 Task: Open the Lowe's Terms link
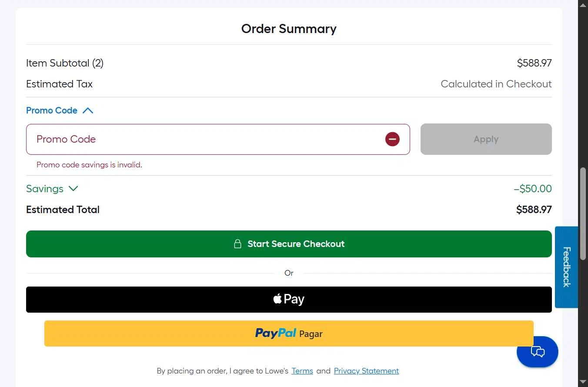coord(302,371)
